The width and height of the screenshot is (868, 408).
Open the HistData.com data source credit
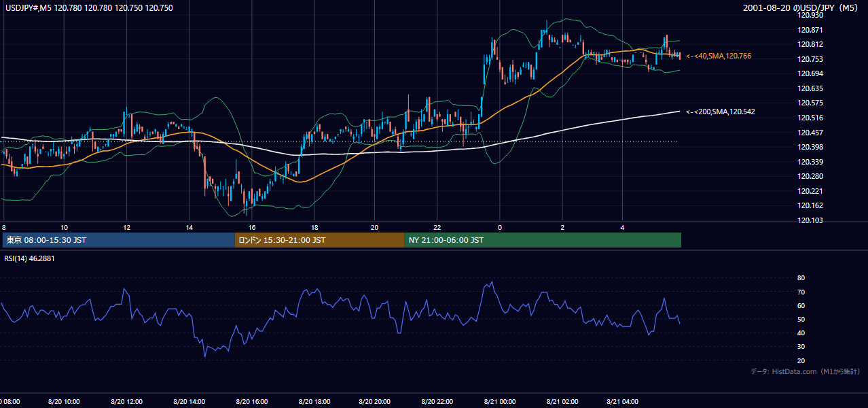tap(805, 371)
